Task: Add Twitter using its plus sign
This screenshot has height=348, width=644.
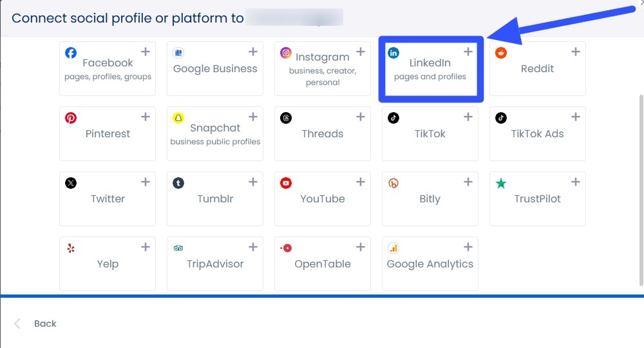Action: point(146,182)
